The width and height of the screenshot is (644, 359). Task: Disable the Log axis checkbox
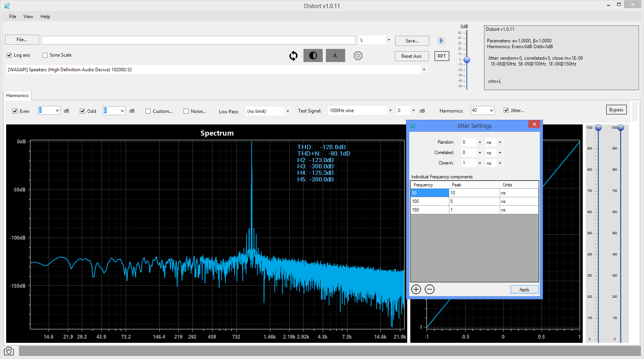pos(9,55)
